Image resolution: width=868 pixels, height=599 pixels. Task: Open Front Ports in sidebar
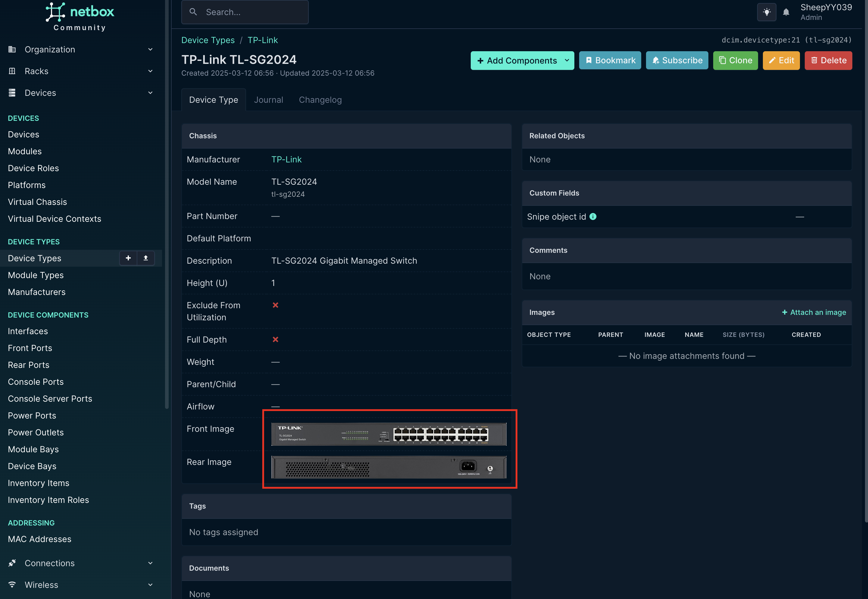(x=30, y=348)
